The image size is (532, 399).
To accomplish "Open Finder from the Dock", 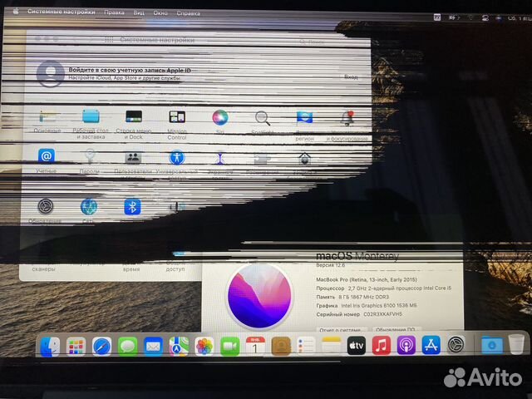I will tap(50, 347).
